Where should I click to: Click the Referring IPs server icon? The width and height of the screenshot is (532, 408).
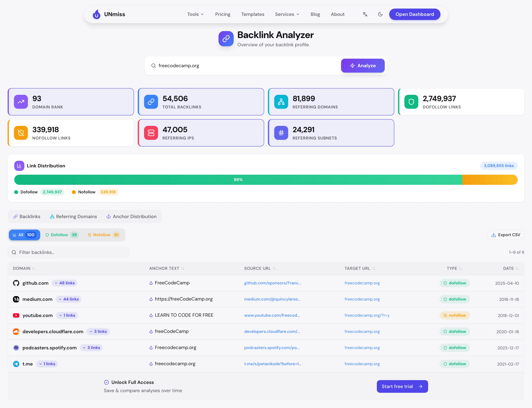pyautogui.click(x=151, y=133)
